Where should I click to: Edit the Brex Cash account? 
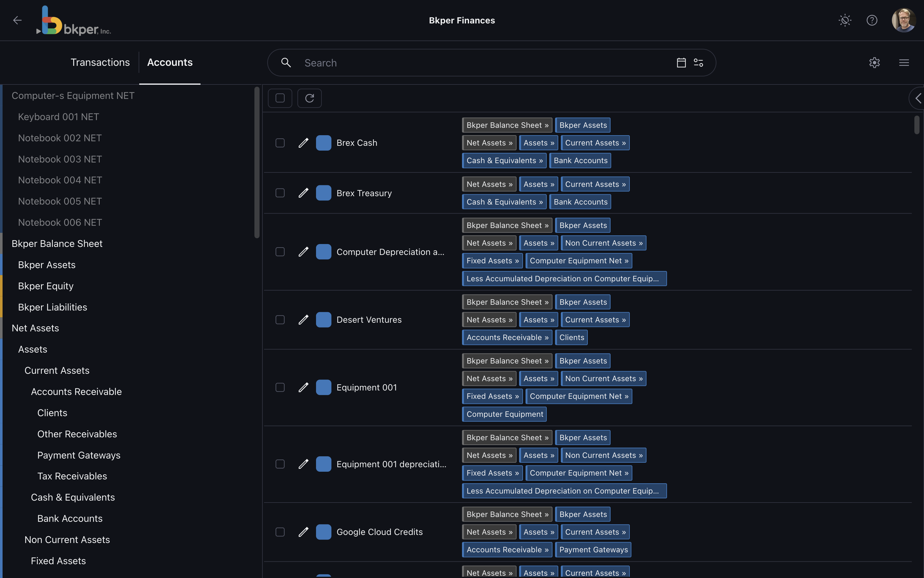(303, 143)
